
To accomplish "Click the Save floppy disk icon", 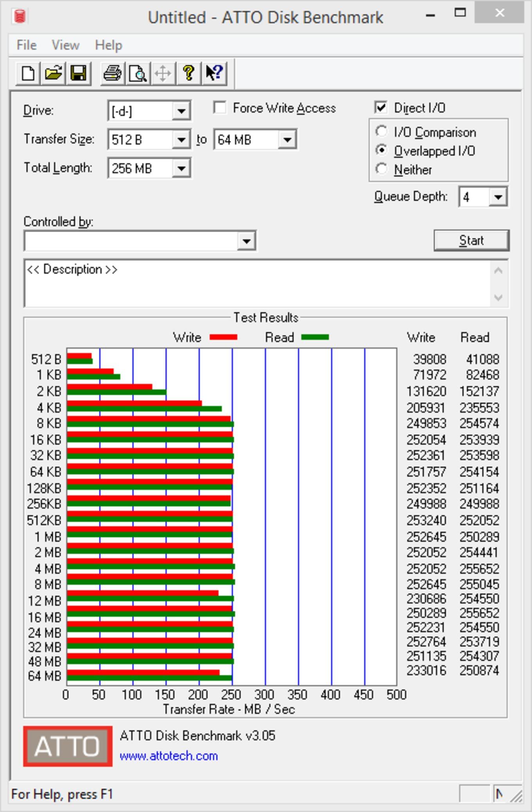I will [x=79, y=73].
